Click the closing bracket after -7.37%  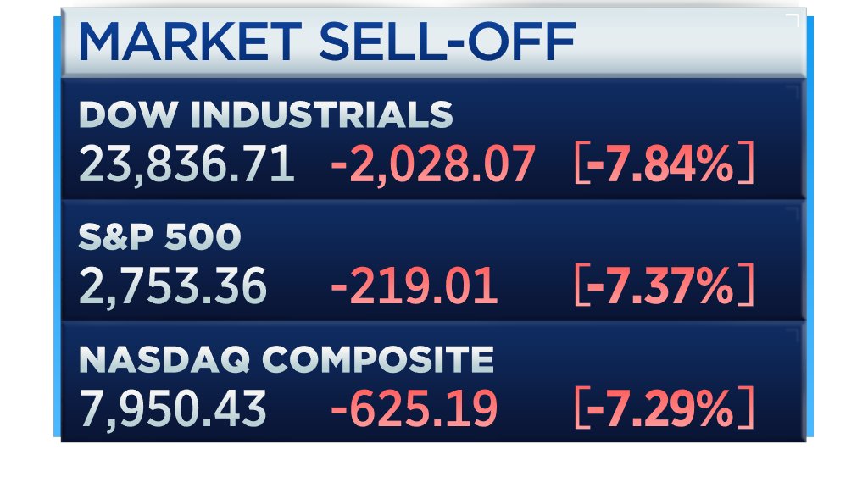pos(745,286)
